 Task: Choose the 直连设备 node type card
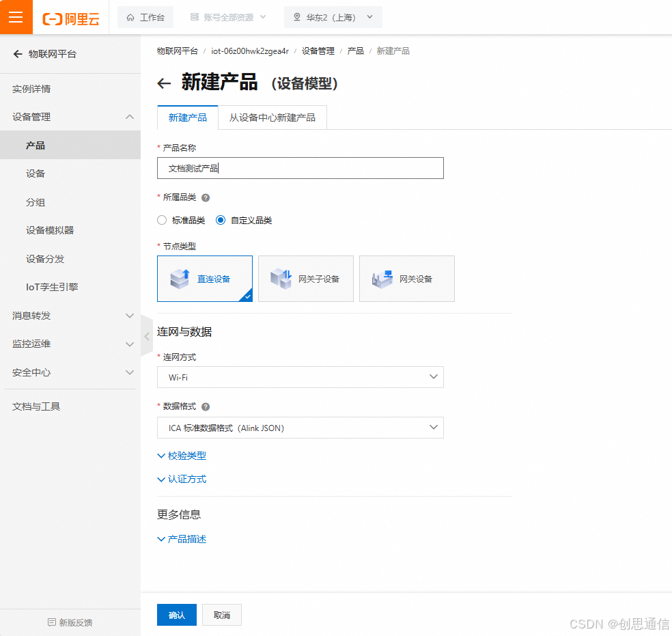click(x=205, y=279)
